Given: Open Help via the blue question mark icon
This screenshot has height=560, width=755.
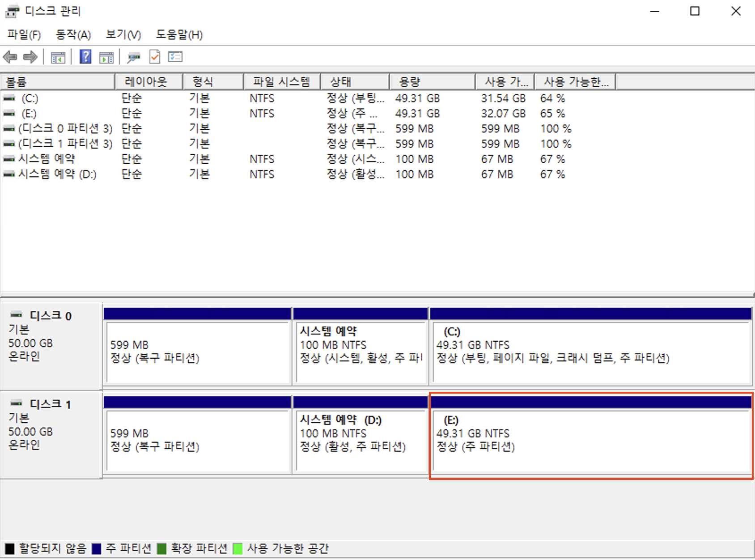Looking at the screenshot, I should click(x=85, y=57).
